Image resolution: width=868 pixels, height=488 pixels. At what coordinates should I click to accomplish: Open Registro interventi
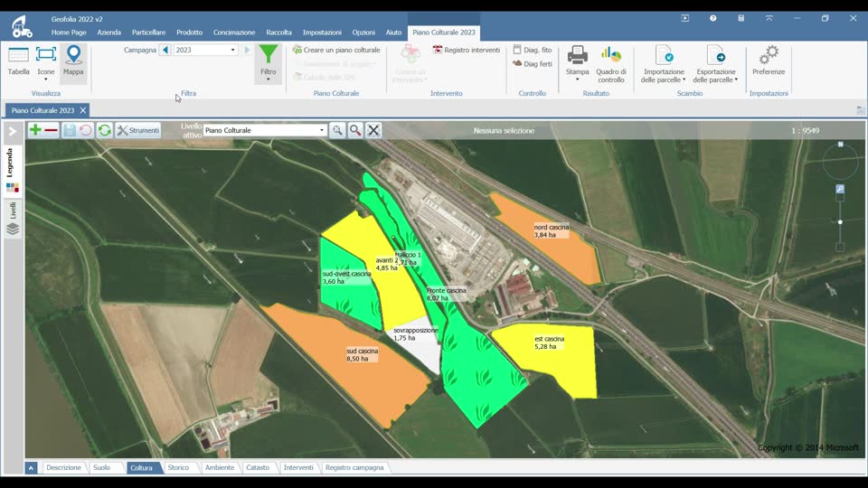[x=467, y=50]
